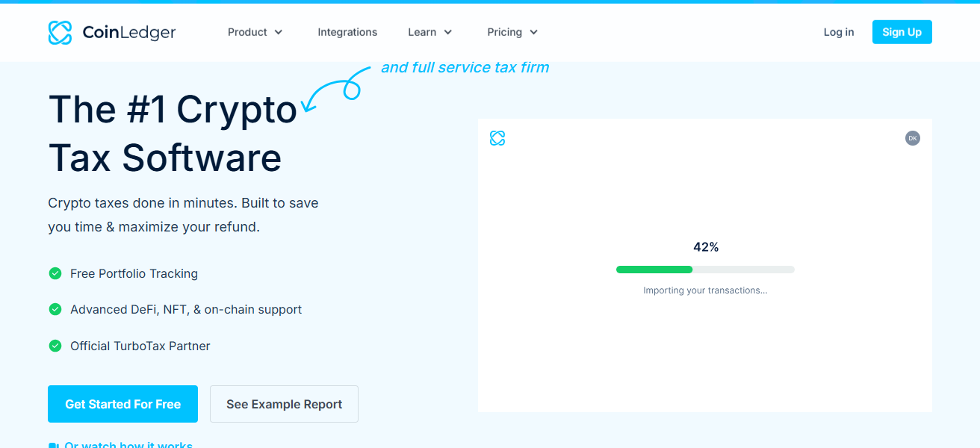Click the checkmark next to Advanced DeFi, NFT support
The height and width of the screenshot is (448, 980).
(x=55, y=309)
